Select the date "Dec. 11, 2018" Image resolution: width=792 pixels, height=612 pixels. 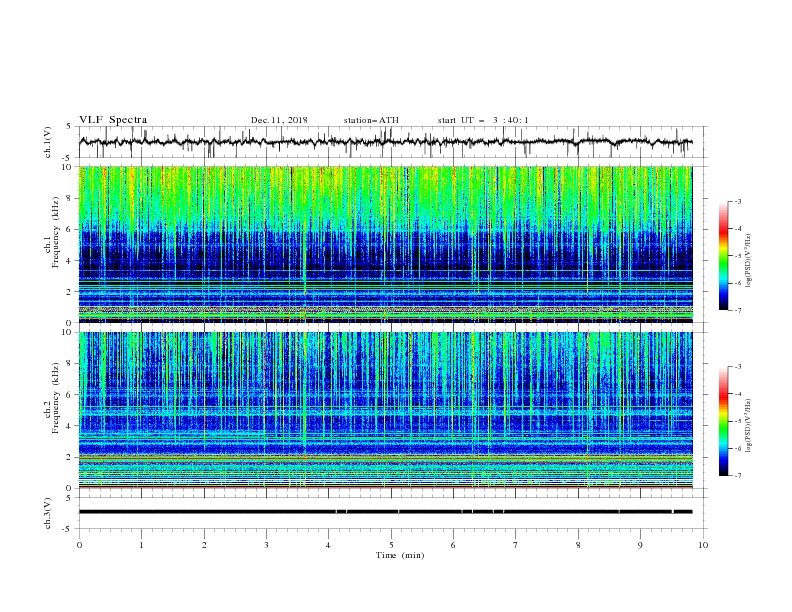click(279, 120)
